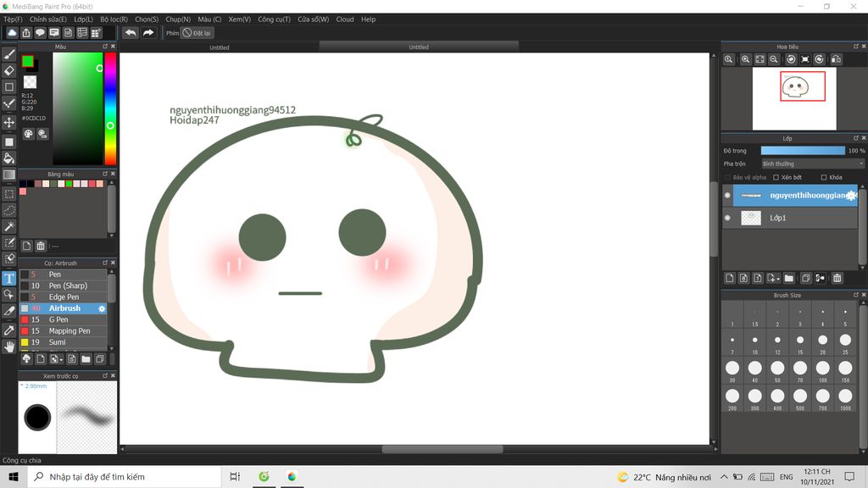Click the Độ trong opacity slider
This screenshot has width=868, height=488.
click(803, 151)
